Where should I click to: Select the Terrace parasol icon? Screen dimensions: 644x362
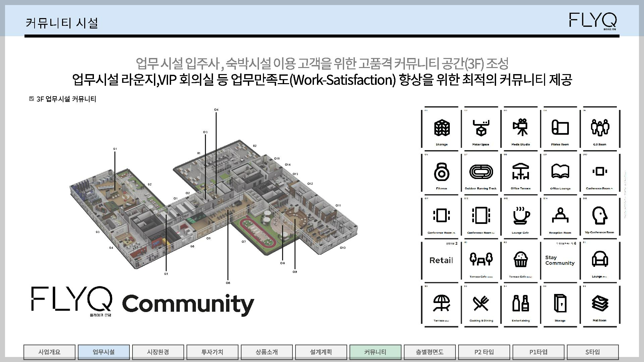(442, 303)
